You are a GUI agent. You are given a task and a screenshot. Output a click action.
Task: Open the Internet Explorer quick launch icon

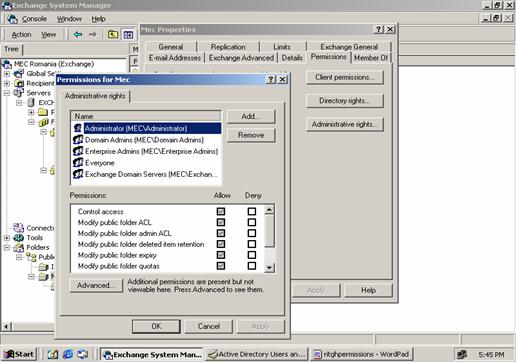click(68, 354)
